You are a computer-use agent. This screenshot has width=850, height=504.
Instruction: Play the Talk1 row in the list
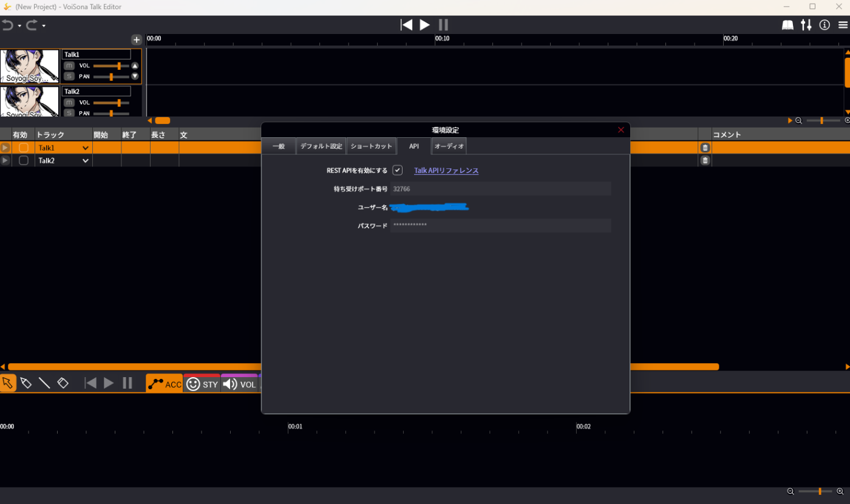[5, 148]
